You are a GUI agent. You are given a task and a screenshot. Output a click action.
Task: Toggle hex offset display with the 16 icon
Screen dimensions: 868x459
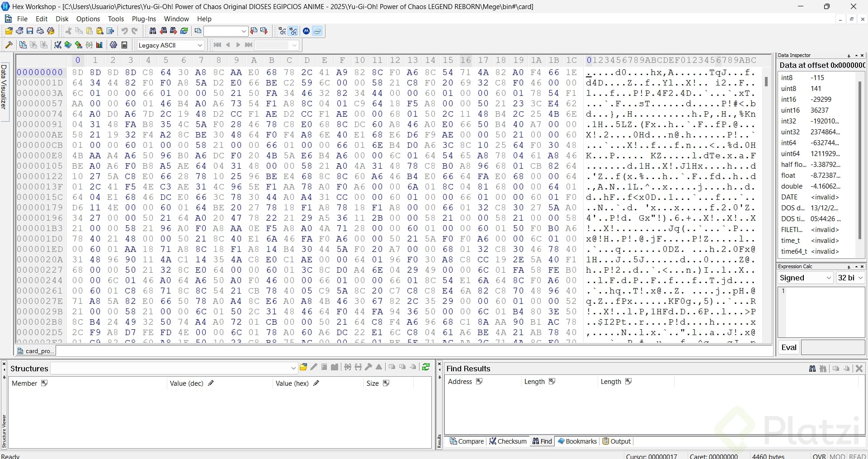(293, 31)
